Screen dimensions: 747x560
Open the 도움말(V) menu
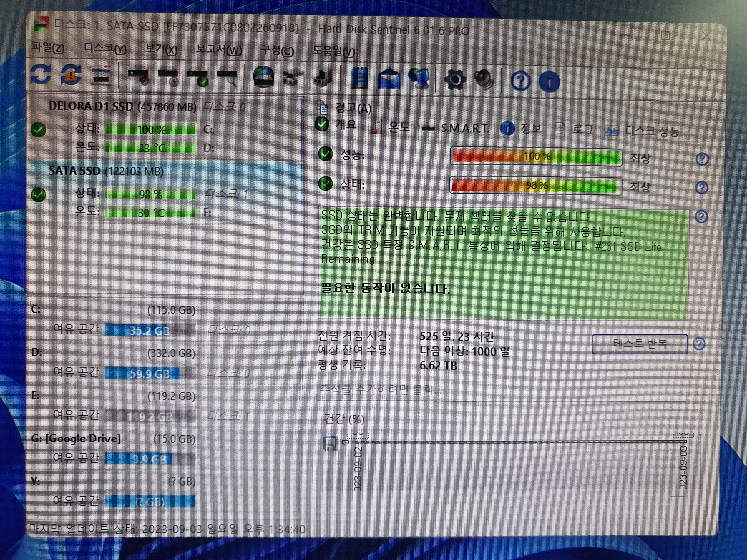334,51
